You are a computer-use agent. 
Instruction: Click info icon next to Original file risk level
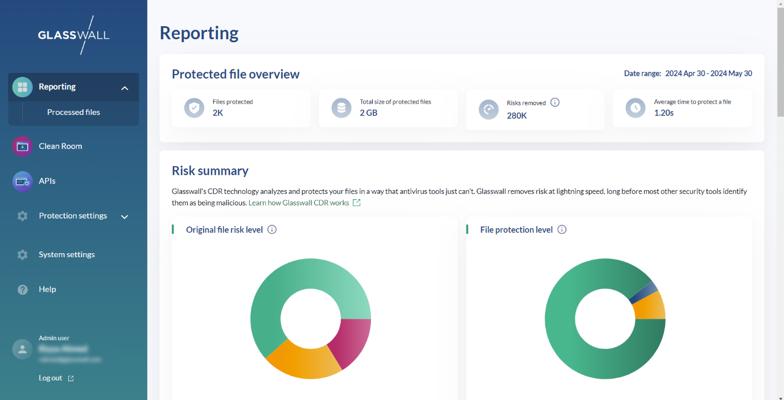tap(272, 230)
